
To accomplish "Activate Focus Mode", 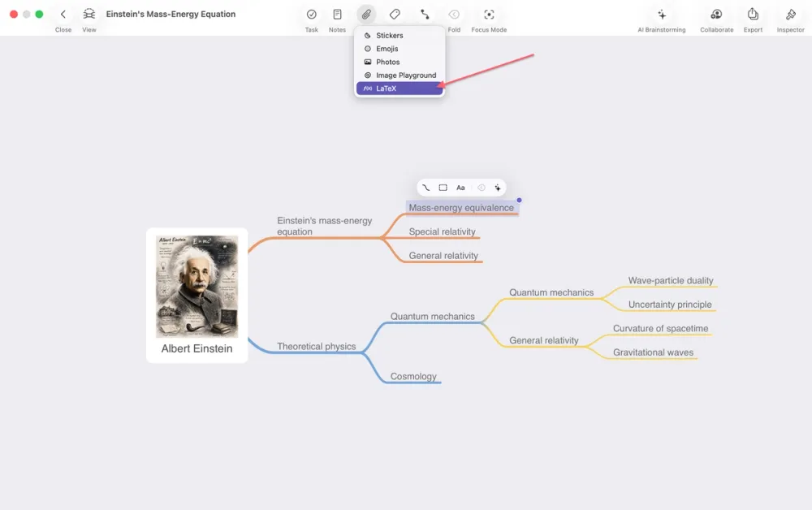I will [489, 15].
